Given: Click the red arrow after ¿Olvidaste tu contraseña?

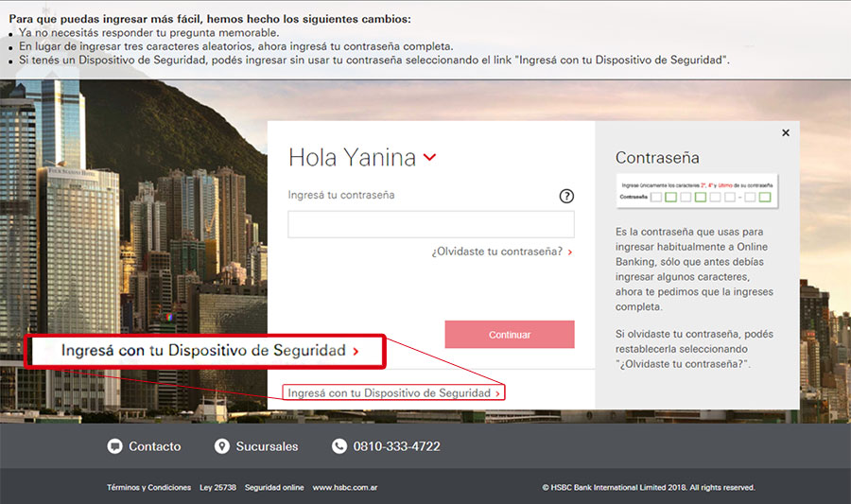Looking at the screenshot, I should 570,252.
